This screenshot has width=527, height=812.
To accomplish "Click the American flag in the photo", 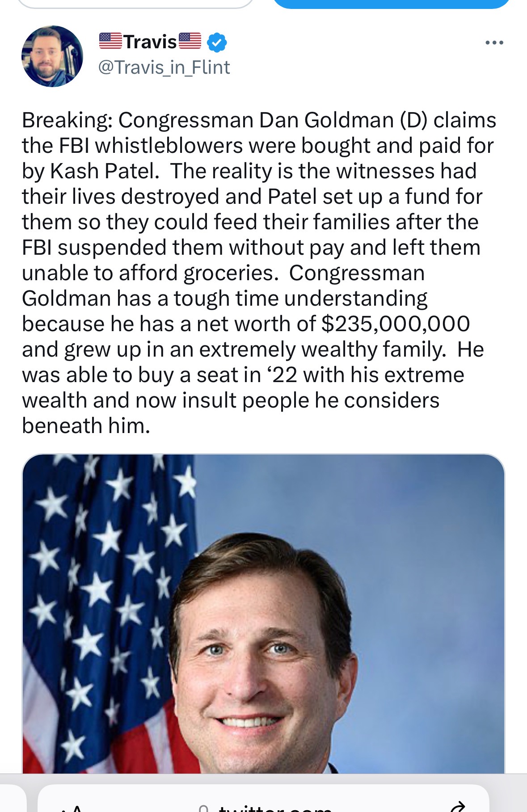I will [x=110, y=614].
